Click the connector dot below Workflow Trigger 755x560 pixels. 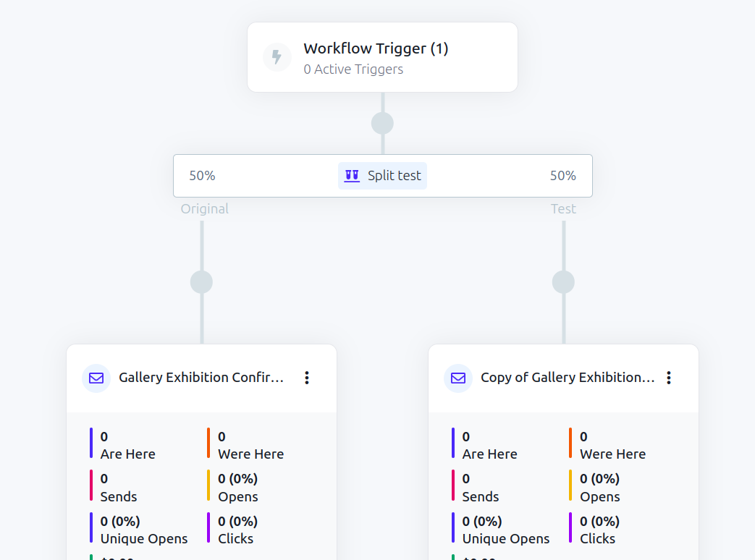[x=382, y=123]
